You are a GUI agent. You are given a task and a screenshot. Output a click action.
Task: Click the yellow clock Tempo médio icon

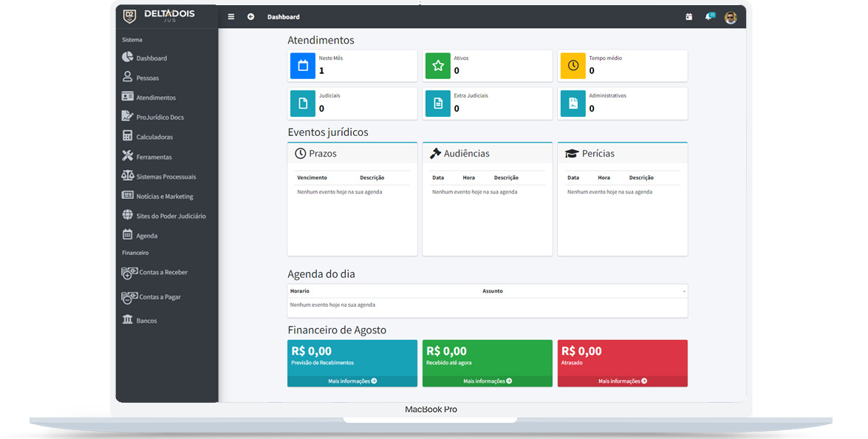[573, 66]
